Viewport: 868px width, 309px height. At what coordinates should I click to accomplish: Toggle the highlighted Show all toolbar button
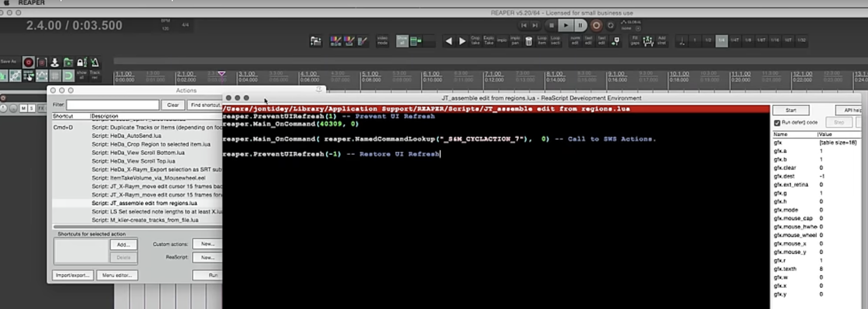pyautogui.click(x=402, y=41)
